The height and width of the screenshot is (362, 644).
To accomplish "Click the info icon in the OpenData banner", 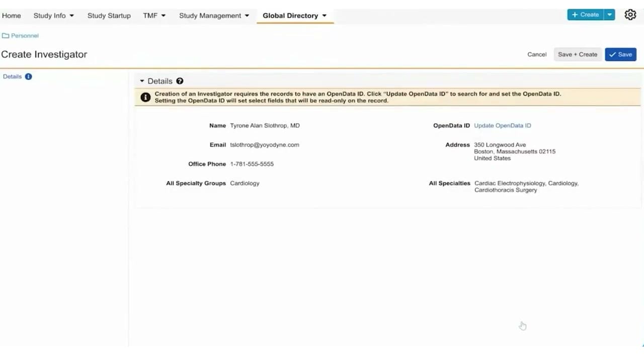I will [x=145, y=97].
